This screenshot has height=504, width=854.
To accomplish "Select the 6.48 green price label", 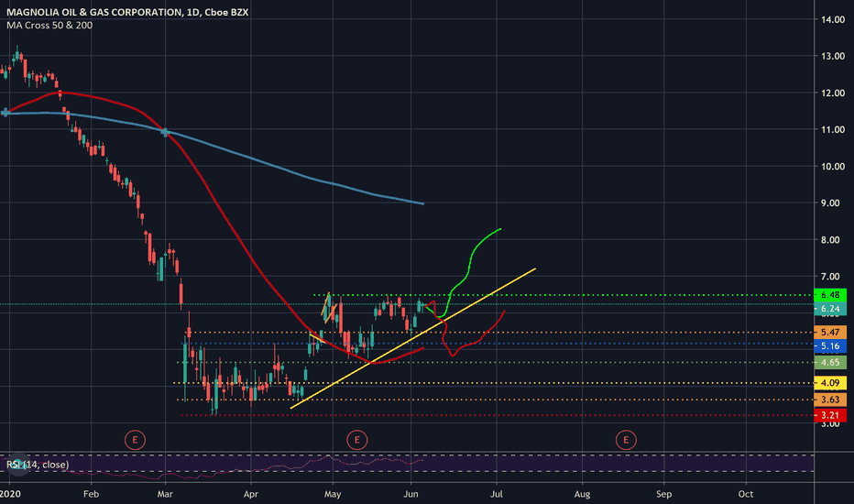I will click(830, 295).
